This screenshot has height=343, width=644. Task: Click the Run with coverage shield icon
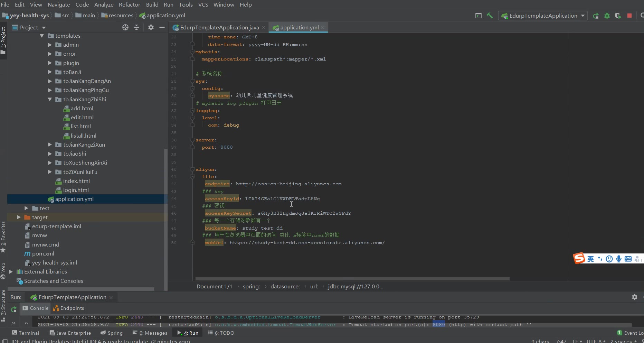tap(618, 16)
